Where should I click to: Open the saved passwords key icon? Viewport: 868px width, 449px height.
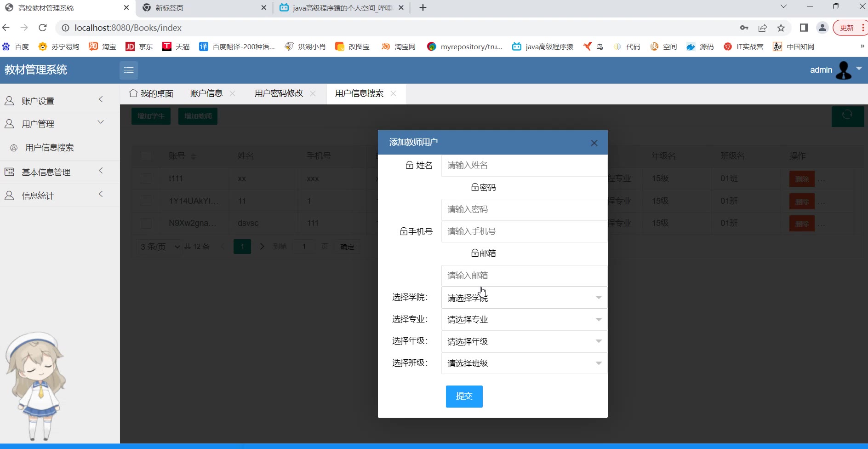tap(744, 28)
